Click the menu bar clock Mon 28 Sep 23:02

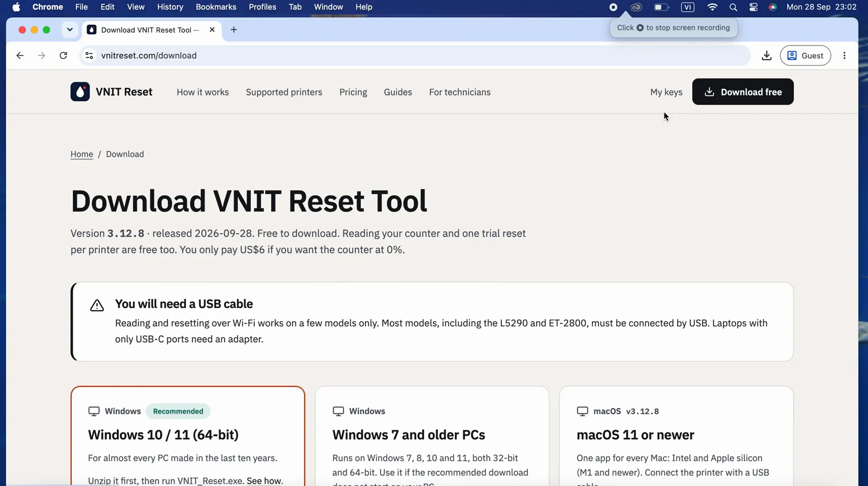tap(821, 7)
